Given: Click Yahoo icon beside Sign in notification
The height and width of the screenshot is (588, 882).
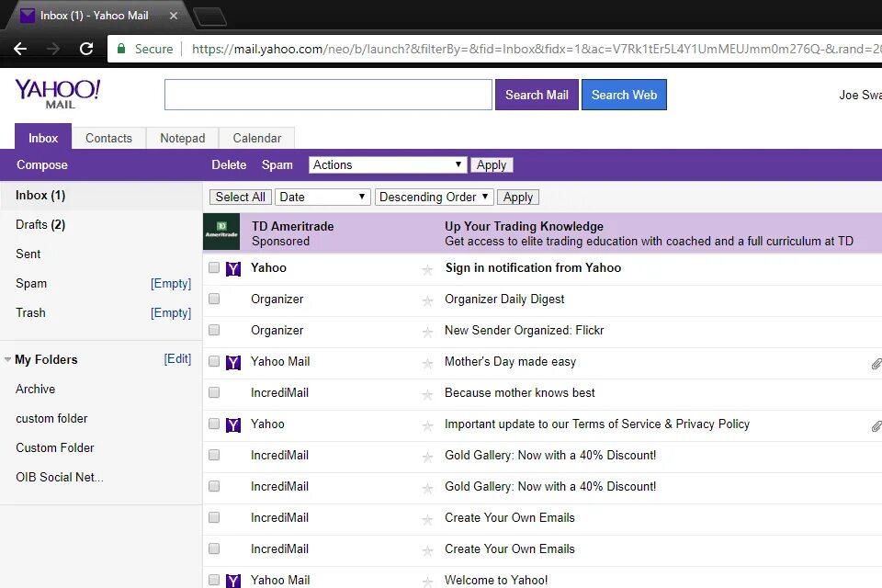Looking at the screenshot, I should click(x=232, y=269).
